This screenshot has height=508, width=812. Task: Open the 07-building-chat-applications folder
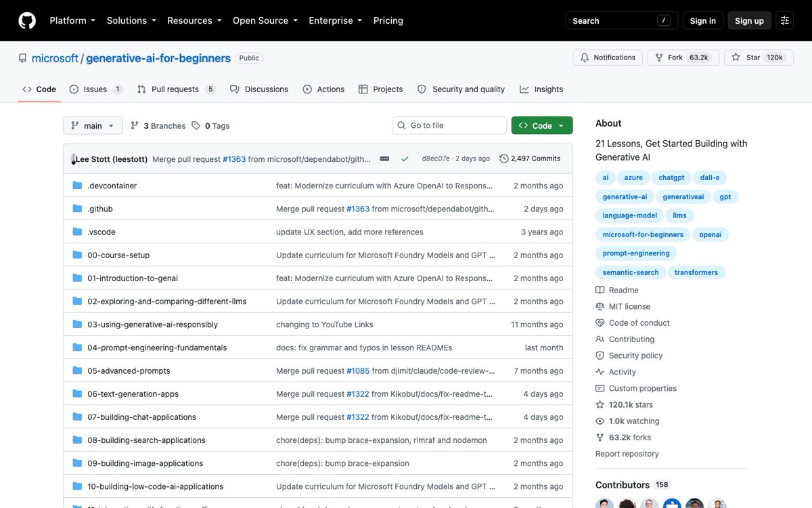click(x=141, y=417)
